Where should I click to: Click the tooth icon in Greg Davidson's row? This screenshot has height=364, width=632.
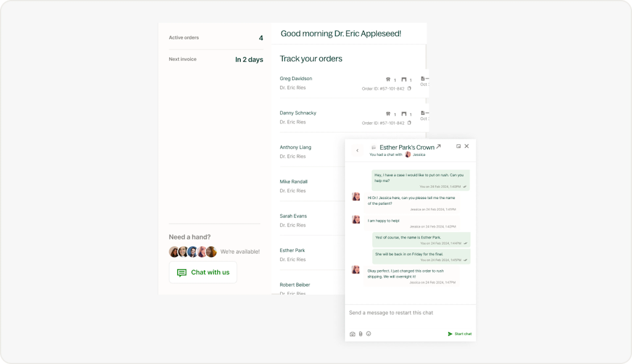coord(388,80)
